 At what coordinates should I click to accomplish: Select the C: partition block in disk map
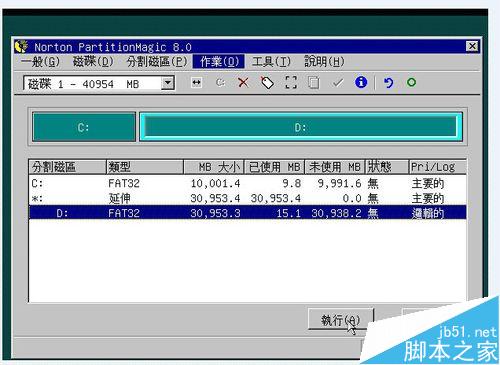click(84, 127)
